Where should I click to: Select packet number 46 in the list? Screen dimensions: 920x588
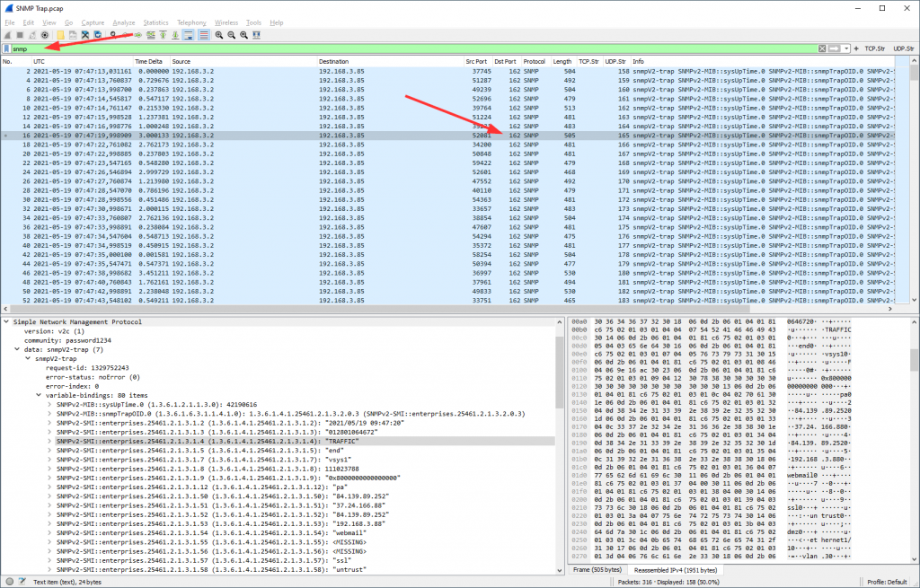click(449, 273)
